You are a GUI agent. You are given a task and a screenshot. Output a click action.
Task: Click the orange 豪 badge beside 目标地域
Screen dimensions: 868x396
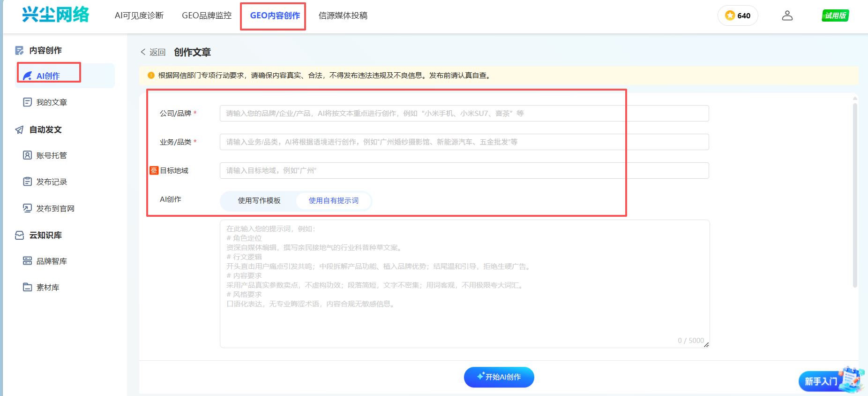pyautogui.click(x=154, y=170)
